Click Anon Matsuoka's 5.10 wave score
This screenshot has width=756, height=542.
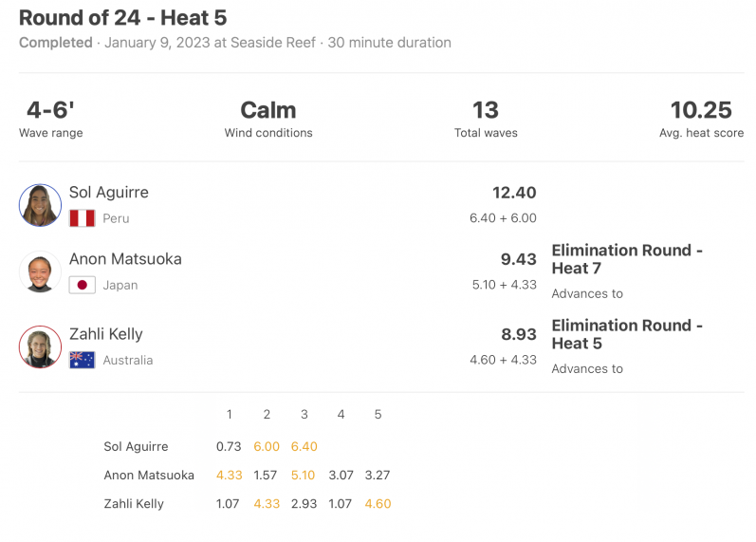tap(303, 475)
